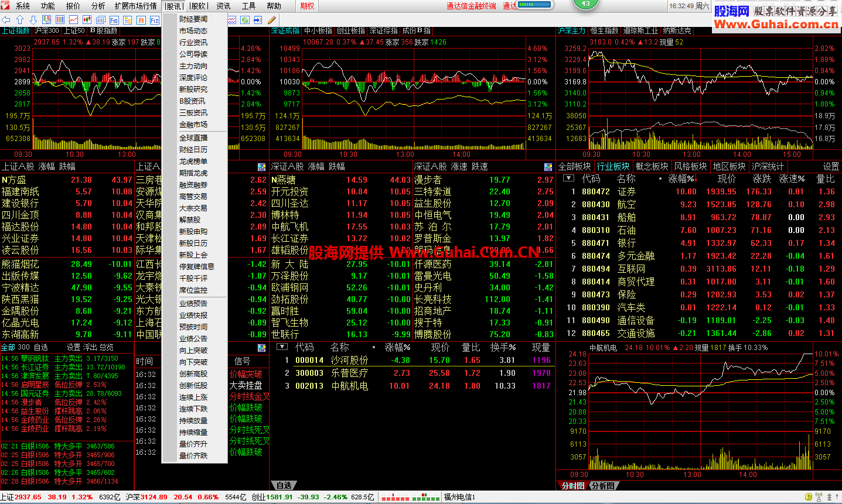Choose 融资融券 from the menu

[x=193, y=184]
